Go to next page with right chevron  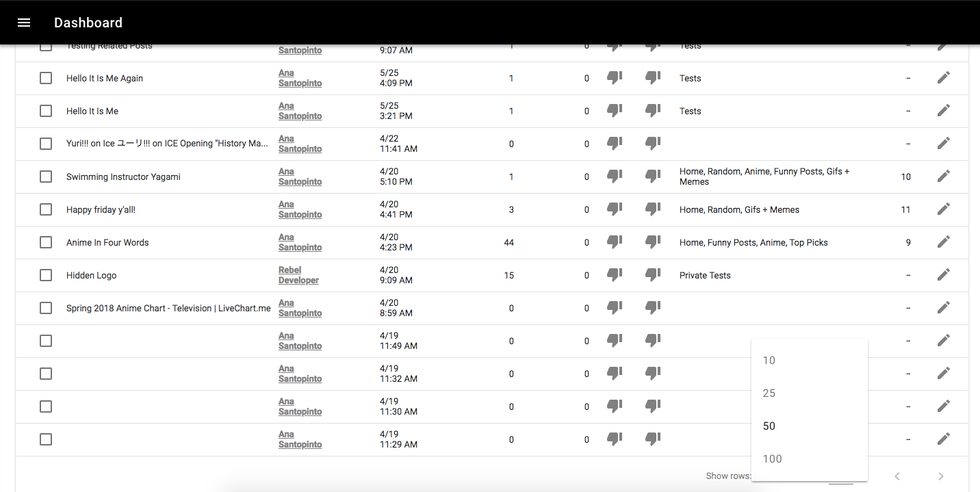pos(940,476)
